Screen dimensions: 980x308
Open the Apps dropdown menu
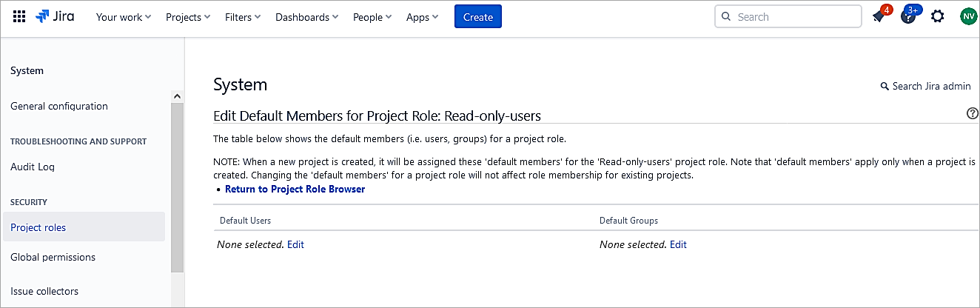click(x=422, y=17)
